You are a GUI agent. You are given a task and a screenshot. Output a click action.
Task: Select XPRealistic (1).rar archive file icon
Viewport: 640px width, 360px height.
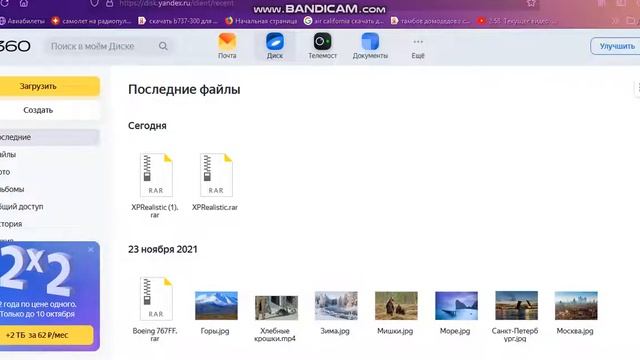[x=156, y=175]
